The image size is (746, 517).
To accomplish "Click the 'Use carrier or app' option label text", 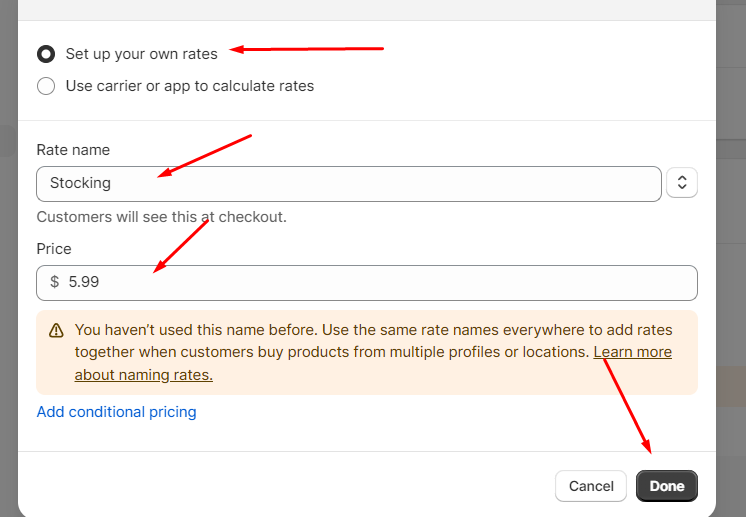I will pos(190,86).
